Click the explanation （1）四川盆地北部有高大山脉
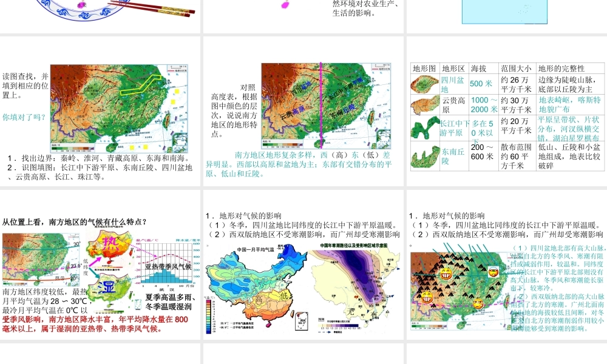 (557, 268)
